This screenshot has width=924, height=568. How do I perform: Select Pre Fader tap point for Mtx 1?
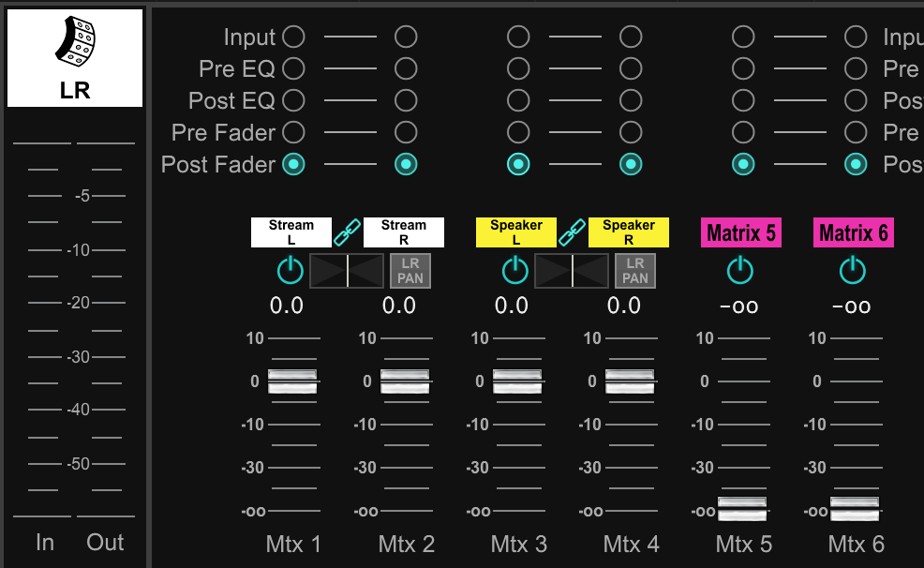pyautogui.click(x=293, y=132)
